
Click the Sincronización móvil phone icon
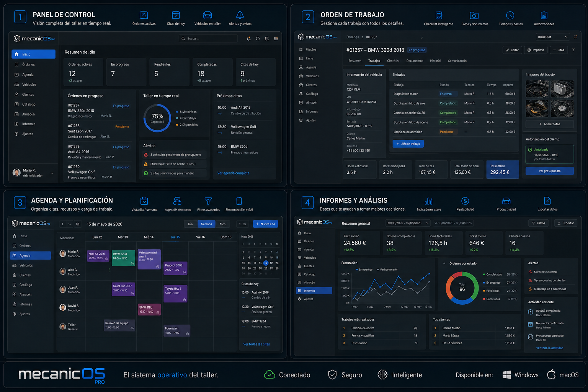click(239, 201)
